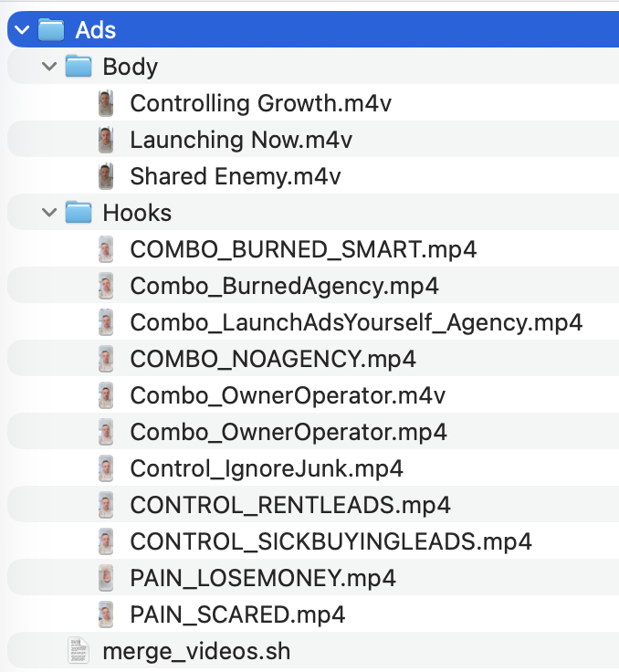Click the Control_IgnoreJunk.mp4 thumbnail icon
This screenshot has width=619, height=672.
click(106, 468)
